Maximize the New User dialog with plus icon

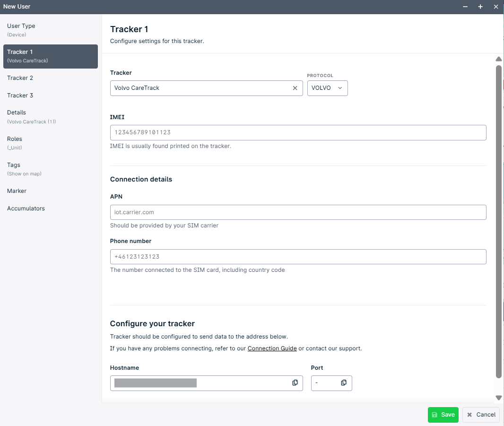[480, 7]
